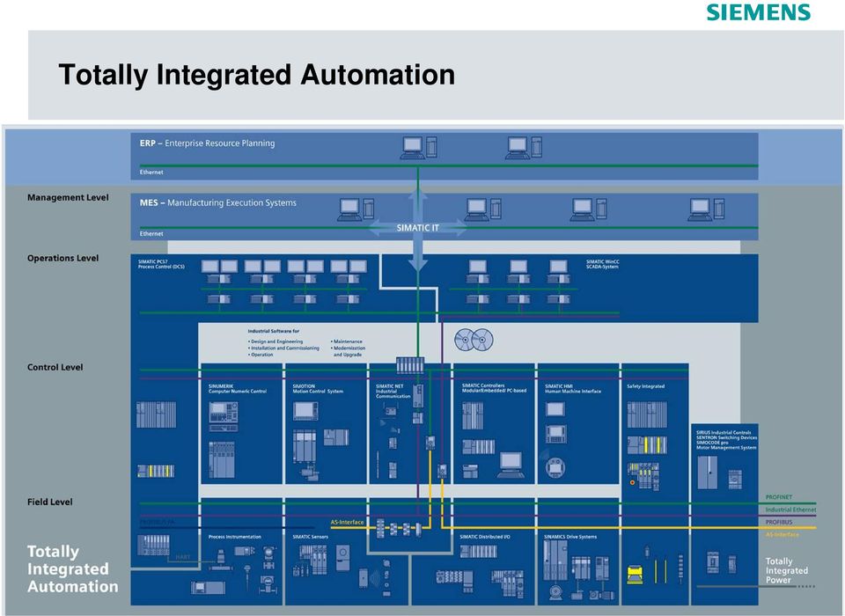Click the Management Level label
Image resolution: width=845 pixels, height=616 pixels.
[68, 198]
